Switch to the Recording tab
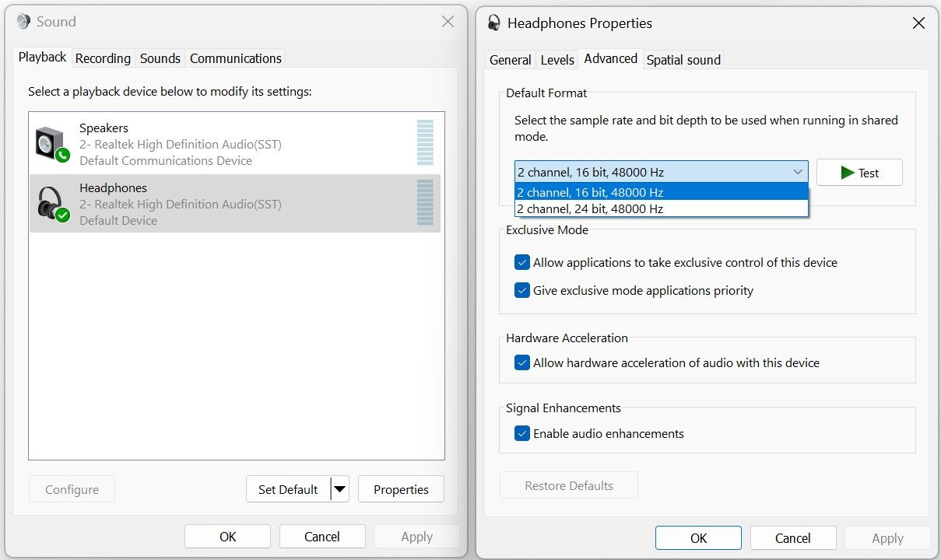The width and height of the screenshot is (941, 560). tap(103, 58)
